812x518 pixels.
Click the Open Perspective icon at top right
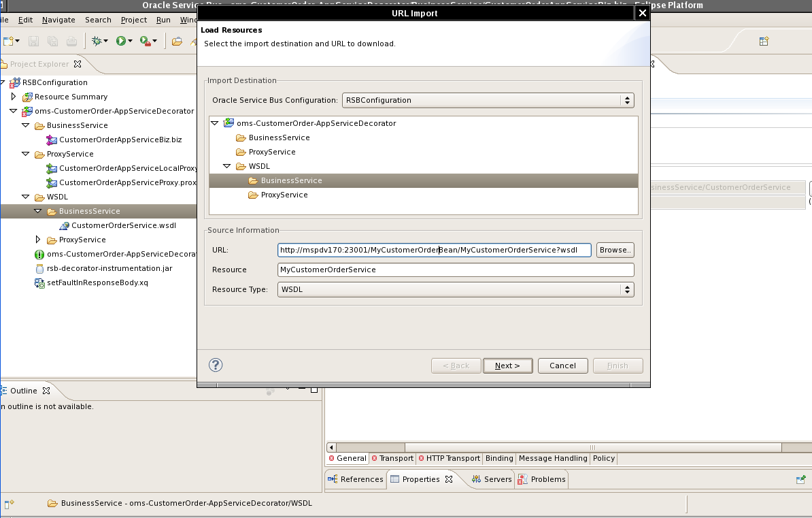click(x=764, y=42)
